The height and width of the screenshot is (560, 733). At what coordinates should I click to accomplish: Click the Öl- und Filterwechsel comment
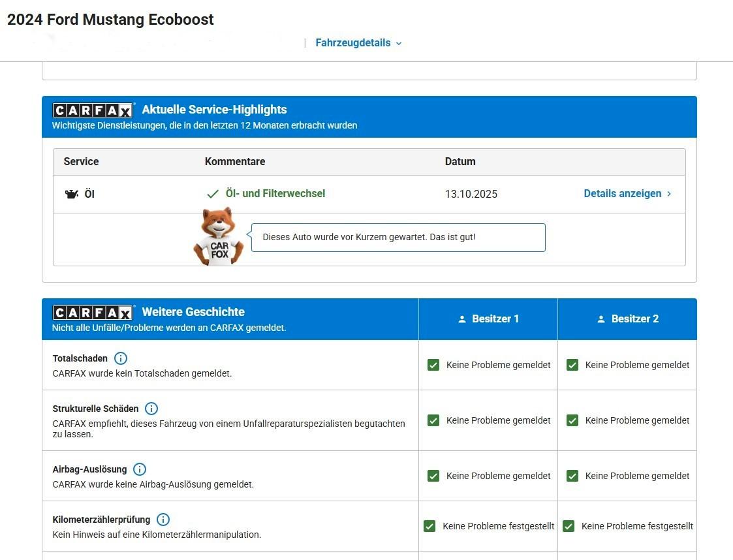click(x=275, y=194)
